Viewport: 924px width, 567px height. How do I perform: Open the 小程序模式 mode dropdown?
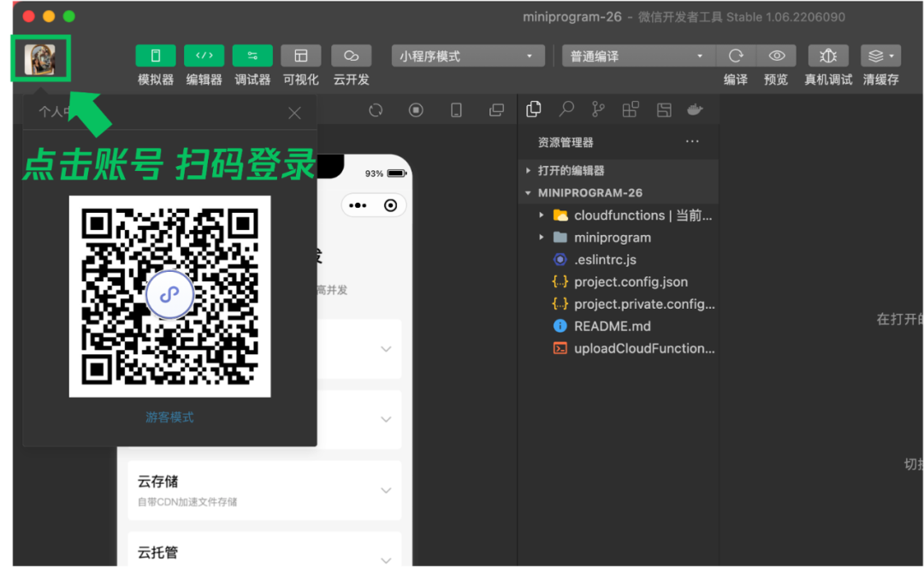tap(468, 56)
